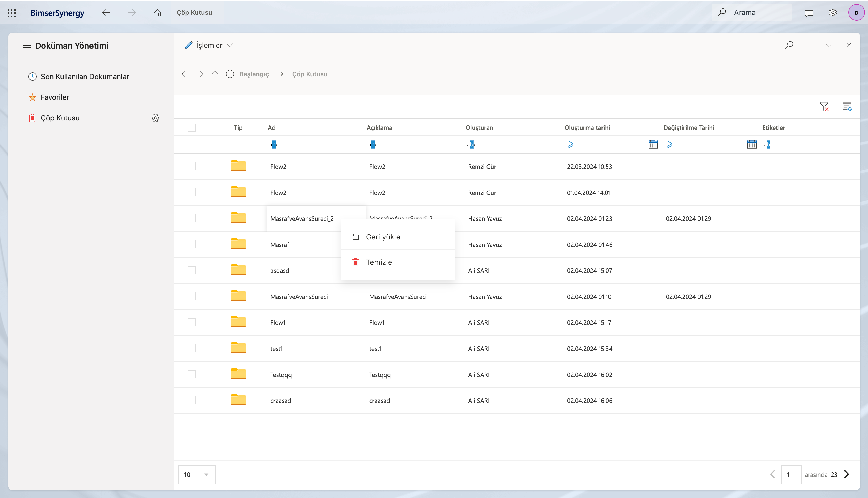Select the Testqqq folder name
Screen dimensions: 868x498
tap(281, 374)
